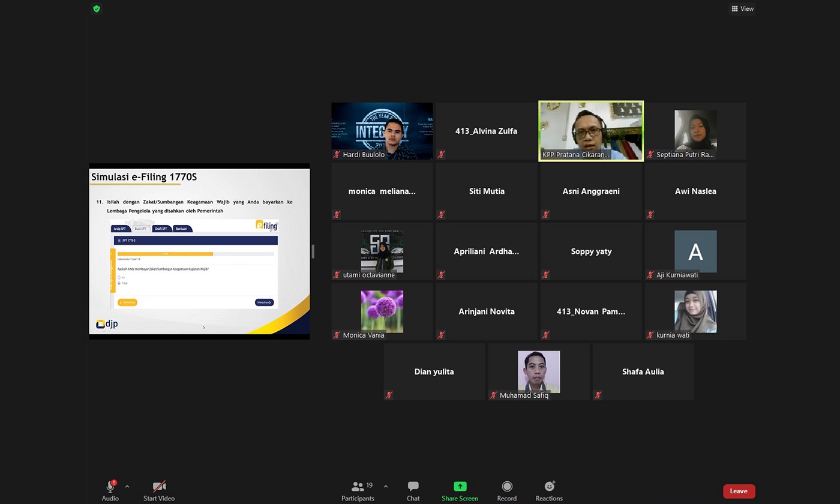Start recording with the Record button

coord(506,490)
